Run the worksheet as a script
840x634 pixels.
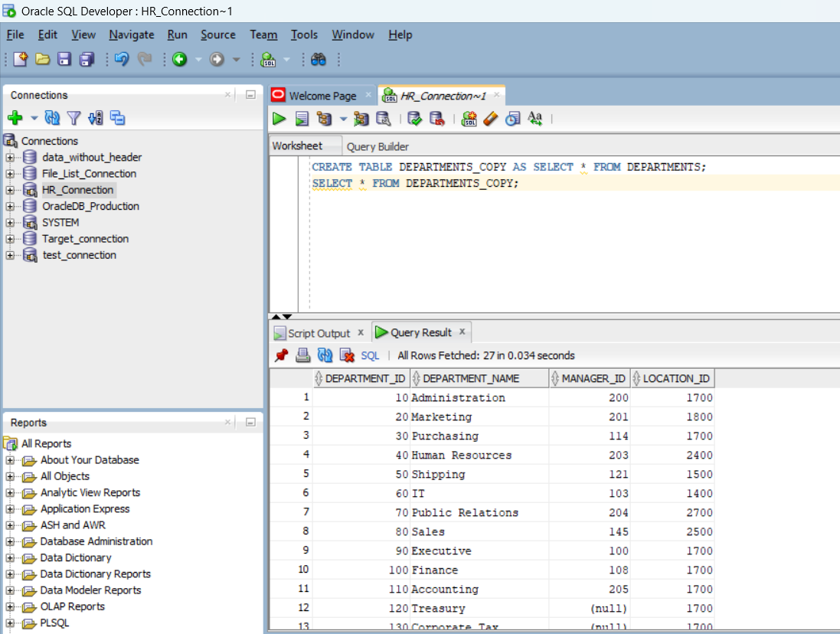[301, 119]
